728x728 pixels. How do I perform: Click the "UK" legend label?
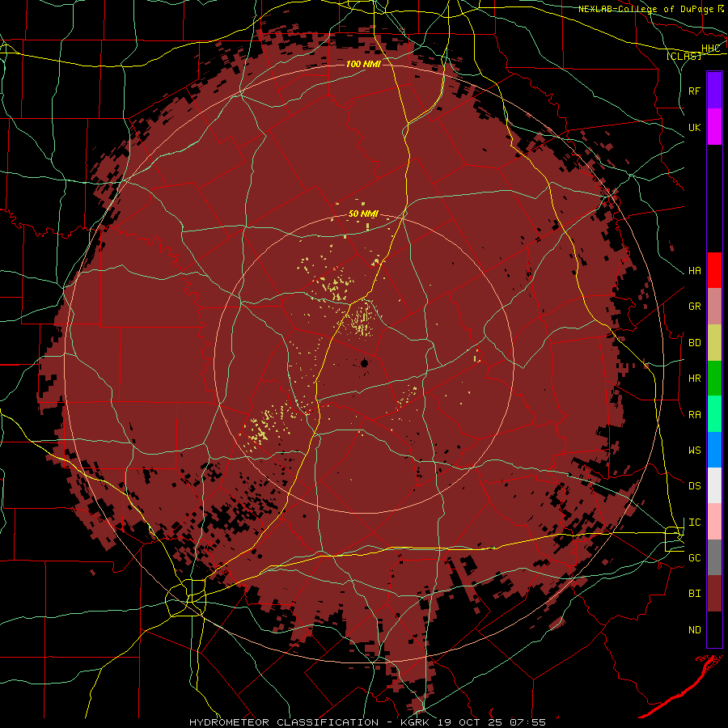pos(694,128)
